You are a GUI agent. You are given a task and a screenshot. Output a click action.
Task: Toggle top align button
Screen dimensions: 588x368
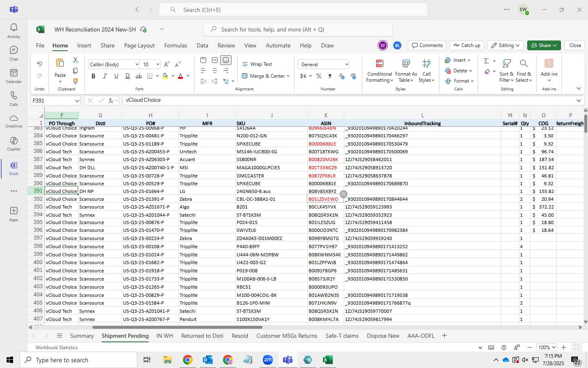coord(203,60)
